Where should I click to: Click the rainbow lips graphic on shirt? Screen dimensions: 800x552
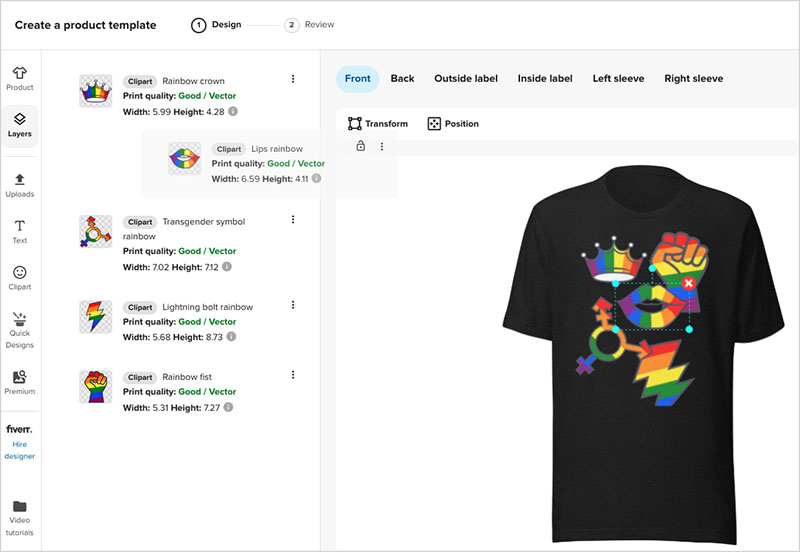coord(651,307)
